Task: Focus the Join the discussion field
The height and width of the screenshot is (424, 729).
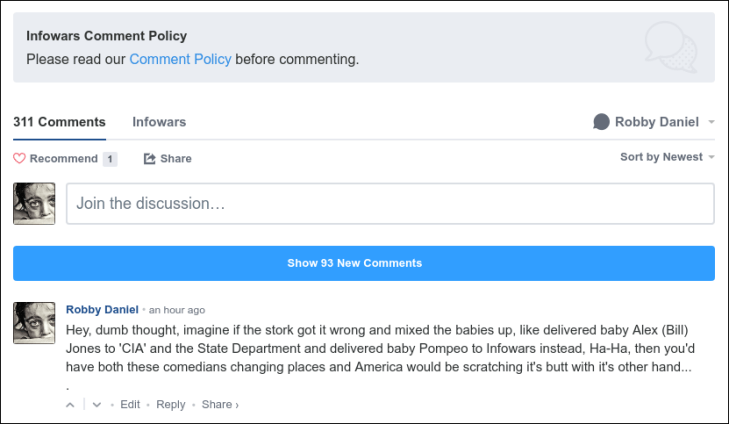Action: 390,203
